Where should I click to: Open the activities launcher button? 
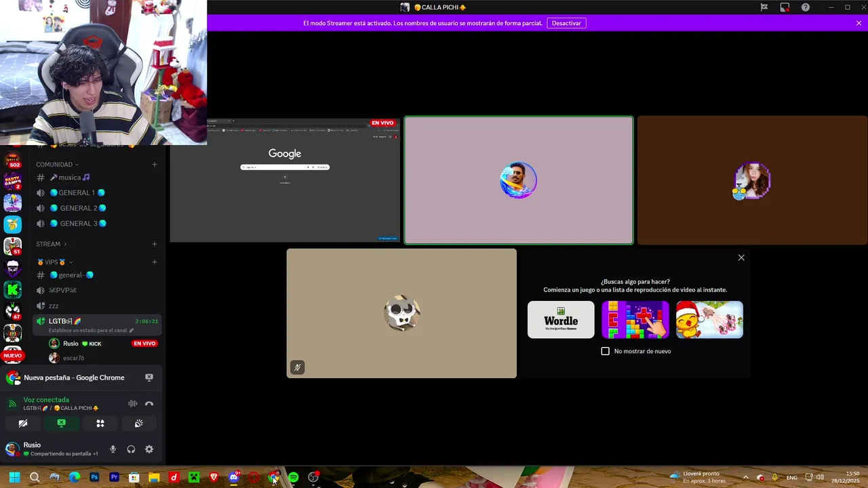point(100,423)
